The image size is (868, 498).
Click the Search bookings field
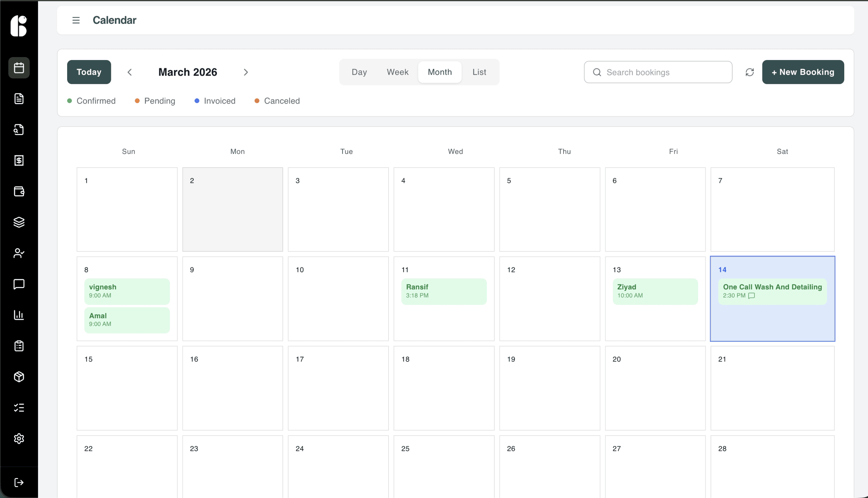tap(658, 72)
